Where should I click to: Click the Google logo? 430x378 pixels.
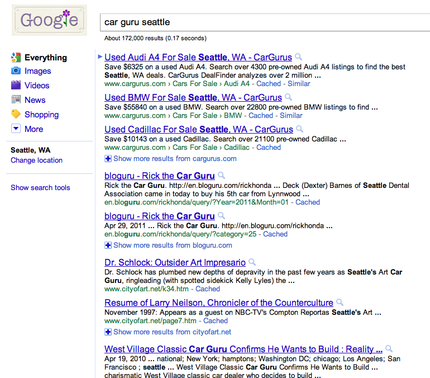pyautogui.click(x=49, y=20)
